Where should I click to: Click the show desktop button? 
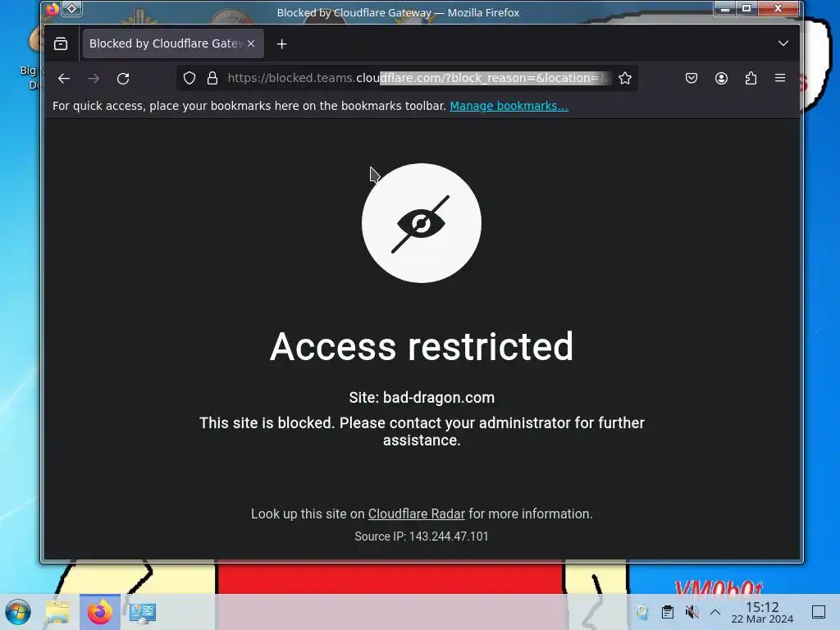[818, 612]
